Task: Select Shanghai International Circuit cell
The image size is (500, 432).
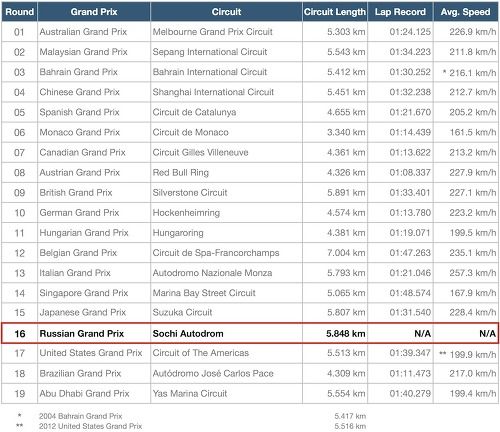Action: (226, 92)
